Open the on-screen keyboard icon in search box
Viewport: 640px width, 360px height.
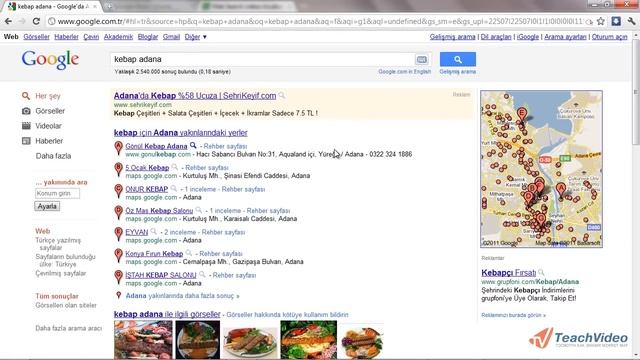coord(422,60)
